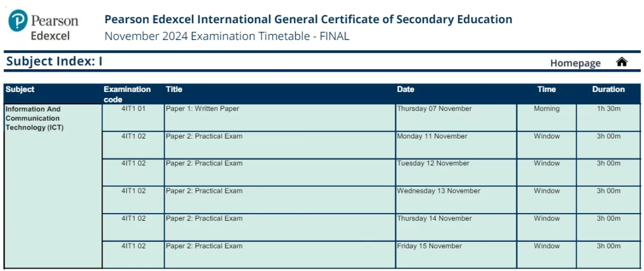Click the Title column header
The height and width of the screenshot is (271, 644).
point(174,89)
